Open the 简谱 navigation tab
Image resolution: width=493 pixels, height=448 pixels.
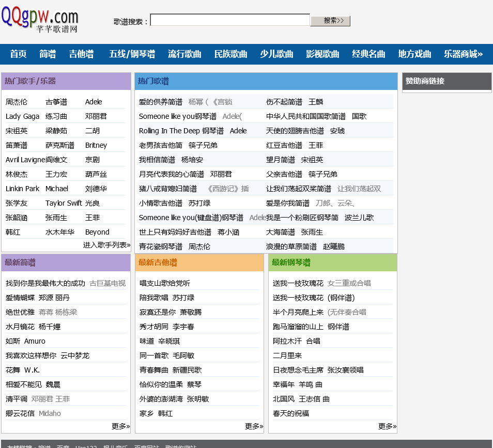(48, 54)
